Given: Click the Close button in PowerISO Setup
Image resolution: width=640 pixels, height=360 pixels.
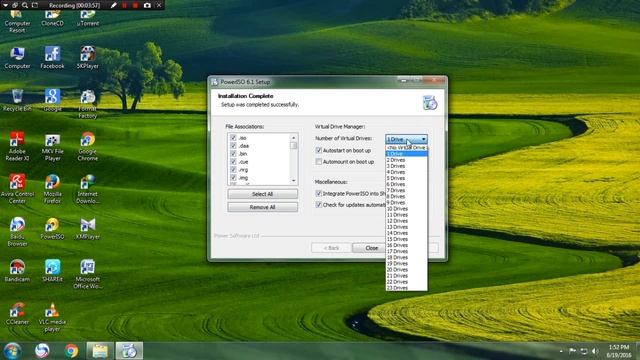Looking at the screenshot, I should tap(369, 248).
